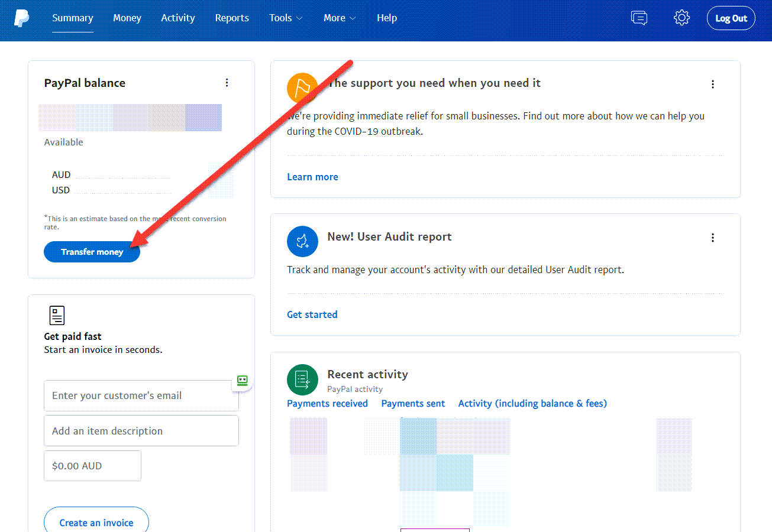
Task: Focus the Add an item description field
Action: coord(141,431)
